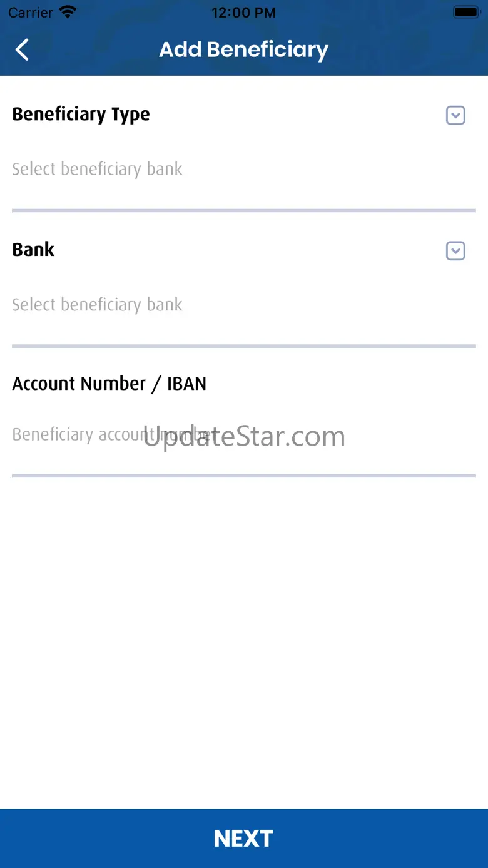Tap the Wi-Fi icon in status bar
The width and height of the screenshot is (488, 868).
tap(67, 12)
